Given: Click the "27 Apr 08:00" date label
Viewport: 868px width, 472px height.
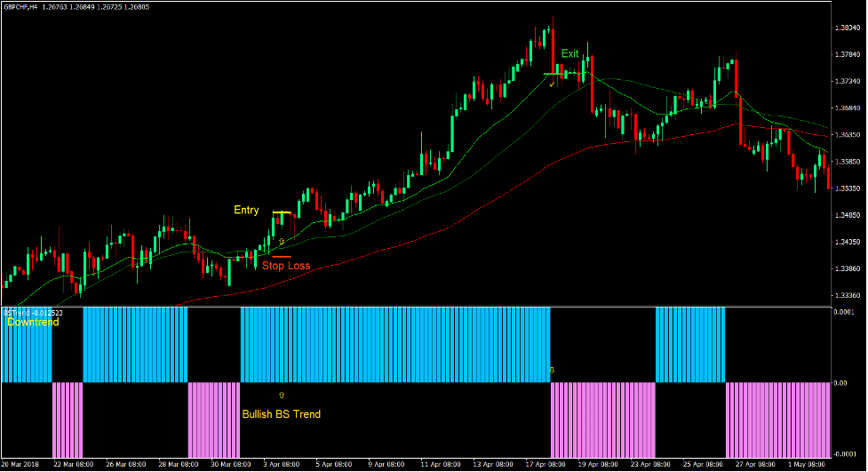Looking at the screenshot, I should (x=756, y=464).
